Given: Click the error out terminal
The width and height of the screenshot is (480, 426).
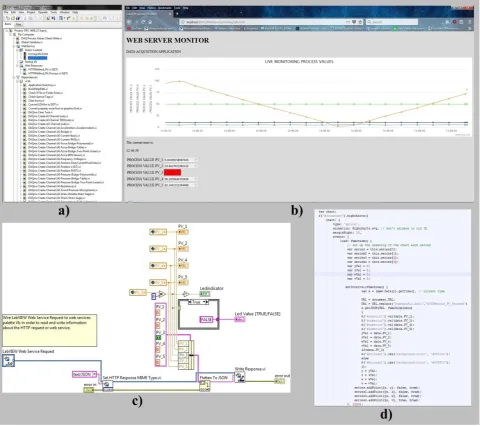Looking at the screenshot, I should coord(280,381).
